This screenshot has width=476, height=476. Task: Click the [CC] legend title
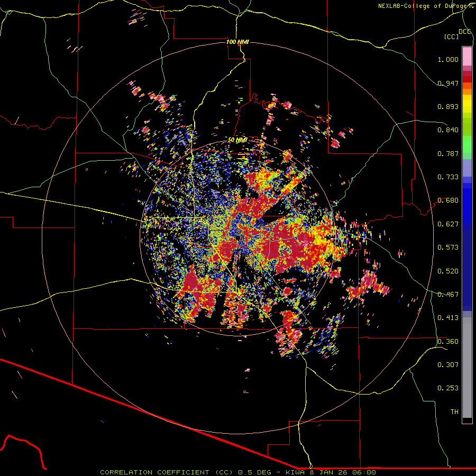[452, 36]
